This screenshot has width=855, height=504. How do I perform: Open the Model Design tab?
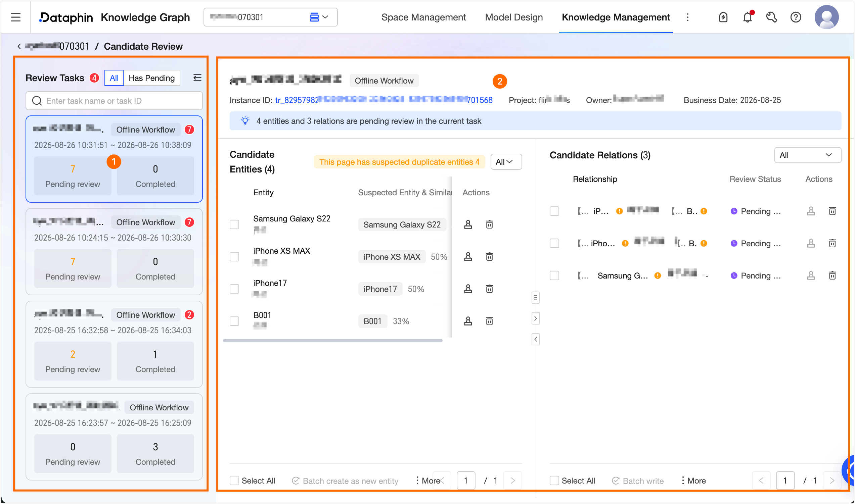coord(514,17)
